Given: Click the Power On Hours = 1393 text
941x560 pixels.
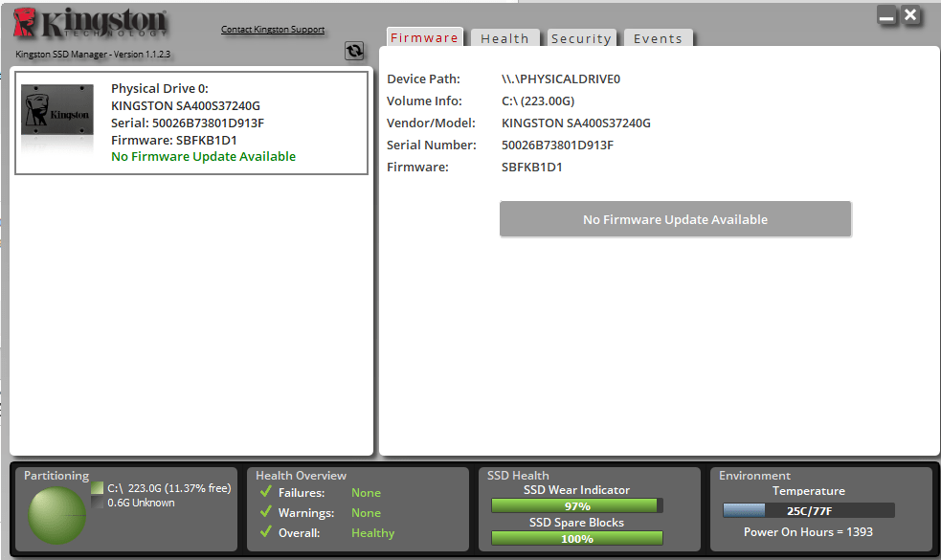Looking at the screenshot, I should [x=808, y=532].
